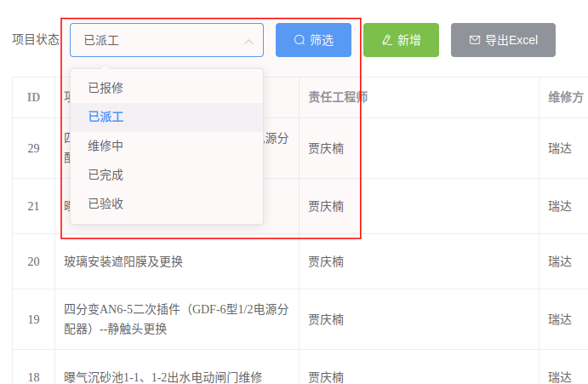Click the ID 21 cell

click(33, 206)
